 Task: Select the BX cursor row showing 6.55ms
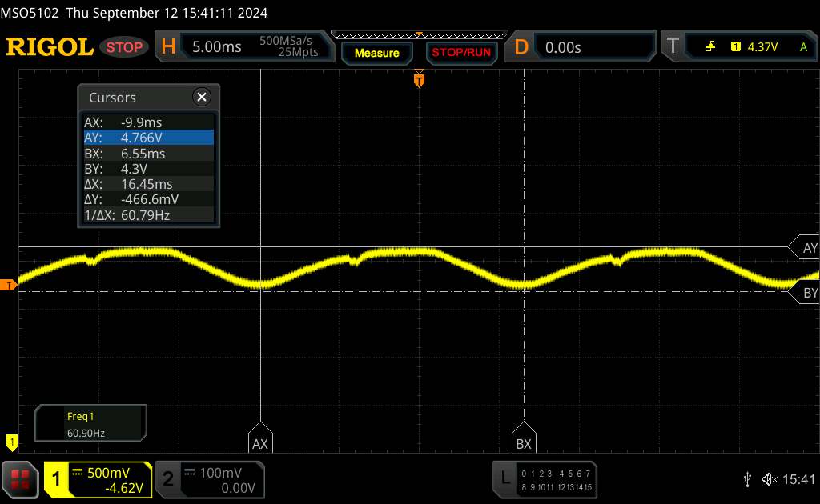click(x=149, y=154)
